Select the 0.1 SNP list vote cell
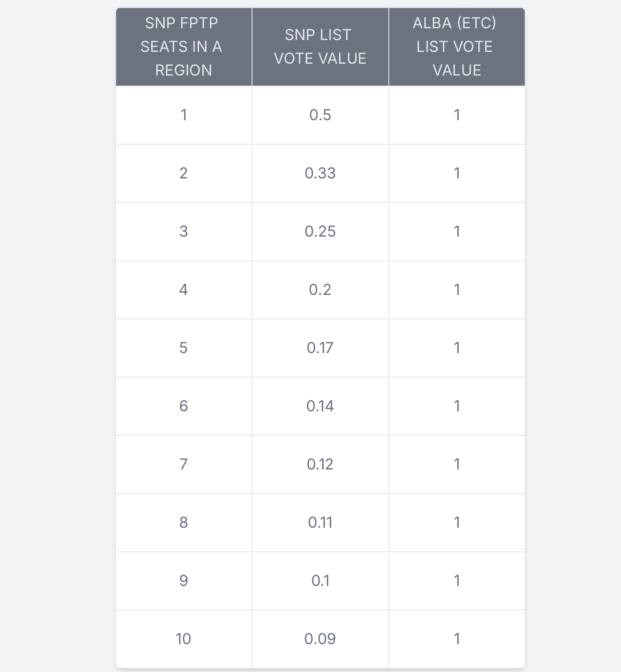The width and height of the screenshot is (621, 672). pyautogui.click(x=320, y=580)
